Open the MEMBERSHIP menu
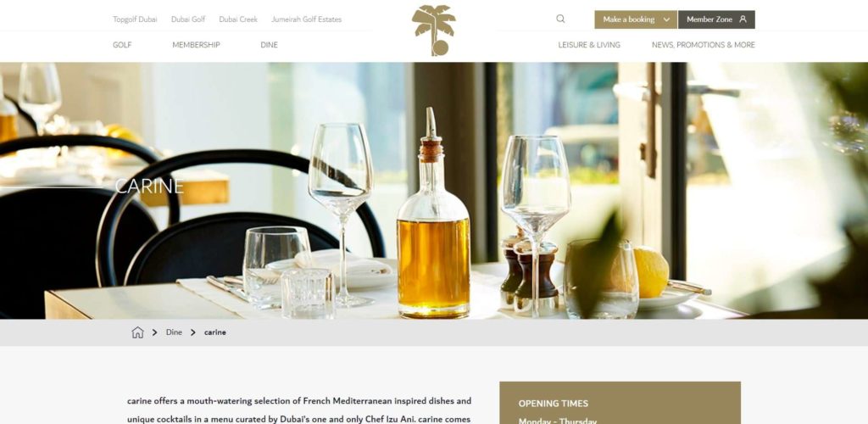868x424 pixels. [x=196, y=45]
